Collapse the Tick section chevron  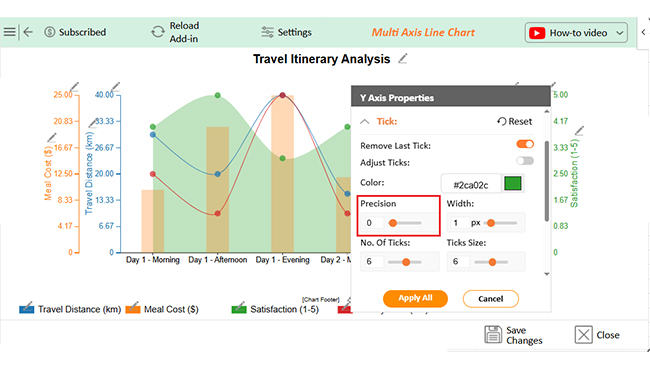(x=365, y=121)
